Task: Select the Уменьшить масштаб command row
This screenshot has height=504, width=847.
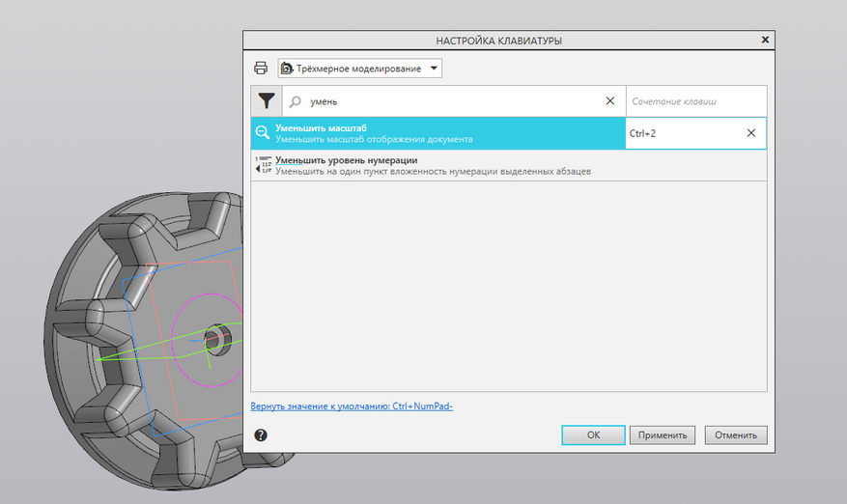Action: [x=438, y=133]
